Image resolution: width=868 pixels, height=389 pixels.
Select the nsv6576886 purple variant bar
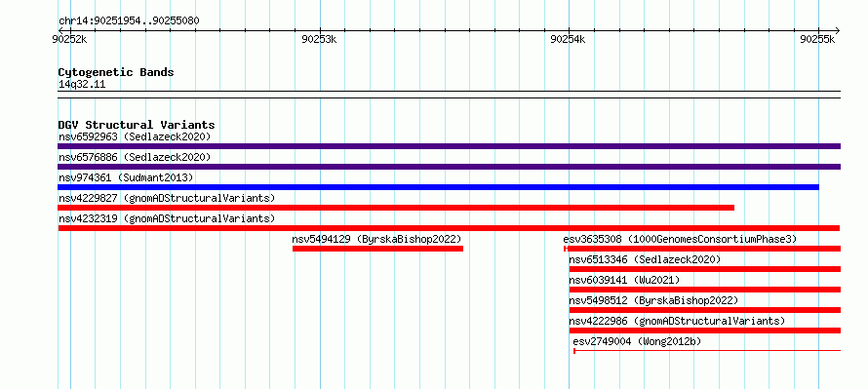(x=449, y=167)
